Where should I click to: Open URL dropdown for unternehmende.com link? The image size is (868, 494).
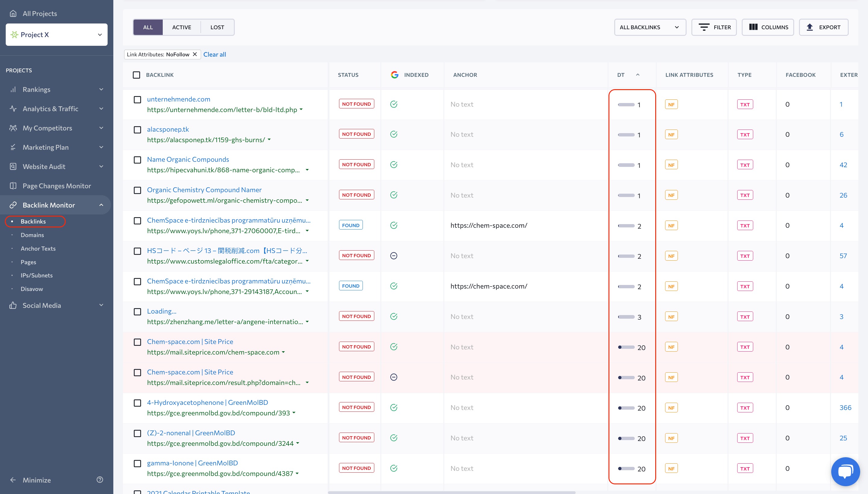point(301,110)
